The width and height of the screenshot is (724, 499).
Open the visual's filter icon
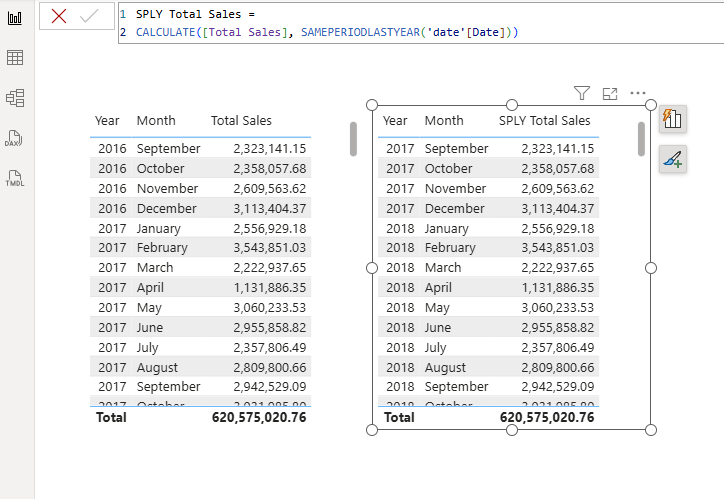[582, 93]
